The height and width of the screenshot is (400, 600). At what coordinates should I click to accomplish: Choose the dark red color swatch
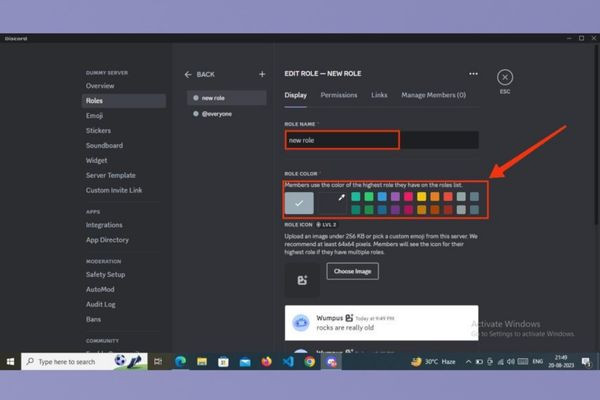pyautogui.click(x=448, y=210)
